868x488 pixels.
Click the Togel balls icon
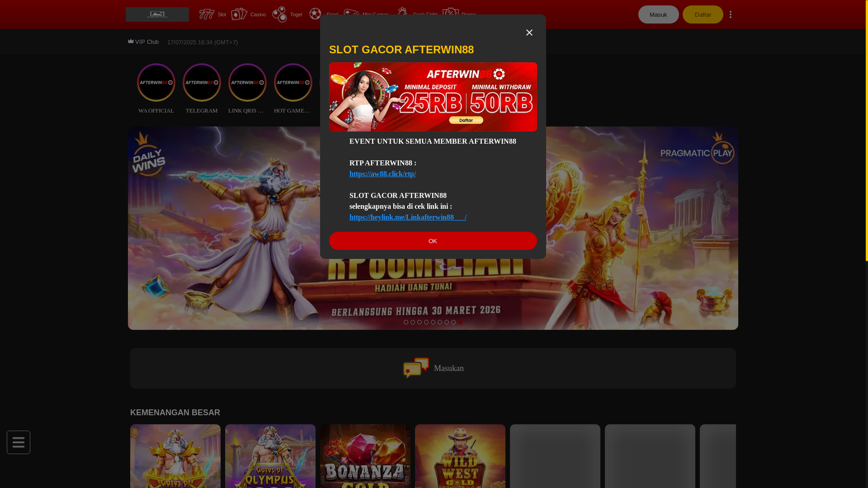coord(279,14)
